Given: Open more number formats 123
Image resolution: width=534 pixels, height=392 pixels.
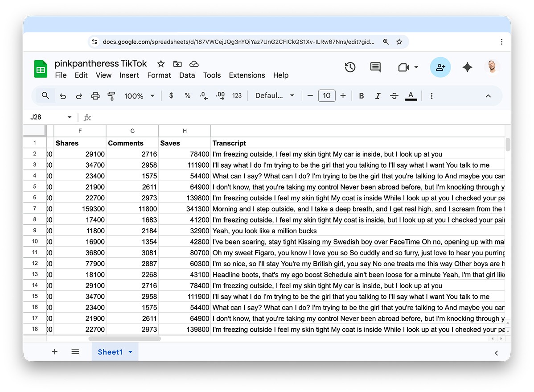Looking at the screenshot, I should tap(237, 96).
